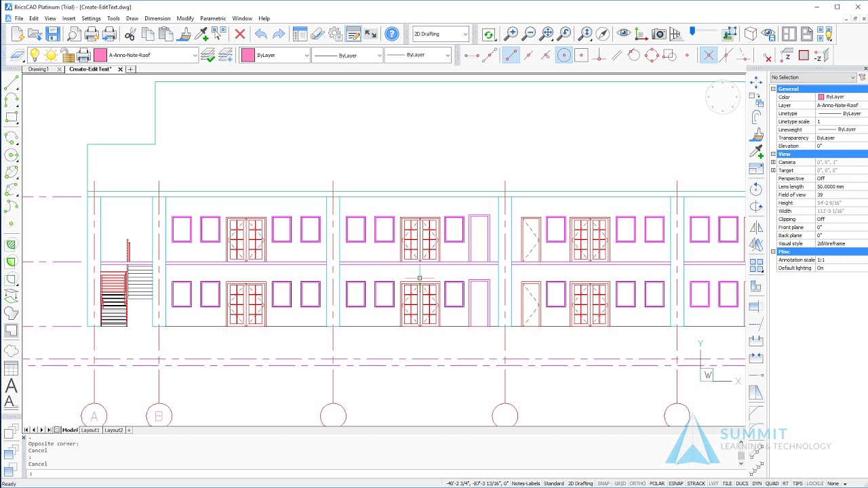
Task: Click the camera snapshot icon in the toolbar
Action: 658,34
